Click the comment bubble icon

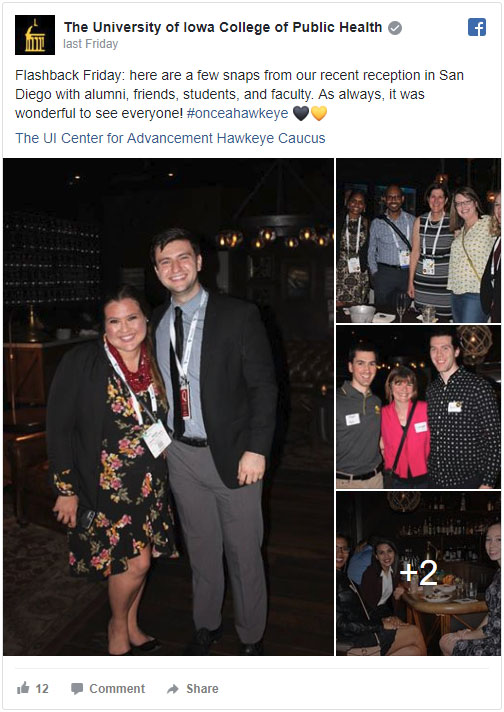click(x=77, y=689)
